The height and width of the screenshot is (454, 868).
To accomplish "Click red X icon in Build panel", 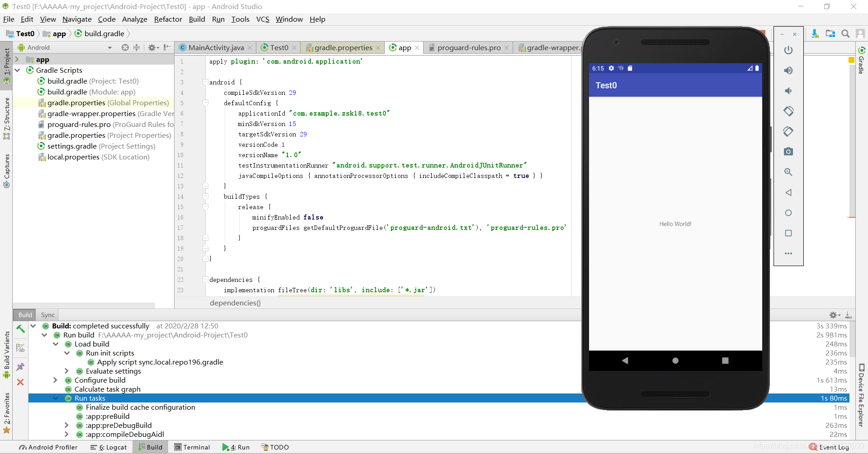I will tap(20, 382).
